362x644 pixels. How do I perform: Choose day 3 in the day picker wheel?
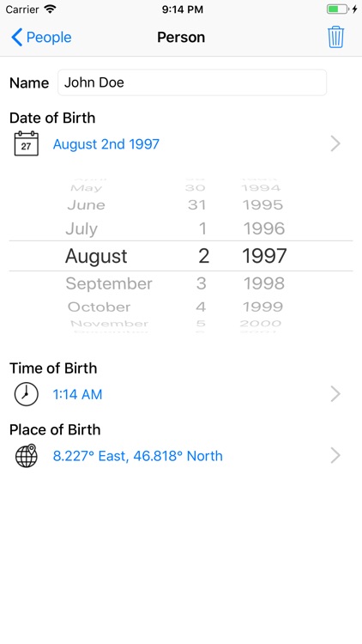pyautogui.click(x=201, y=283)
